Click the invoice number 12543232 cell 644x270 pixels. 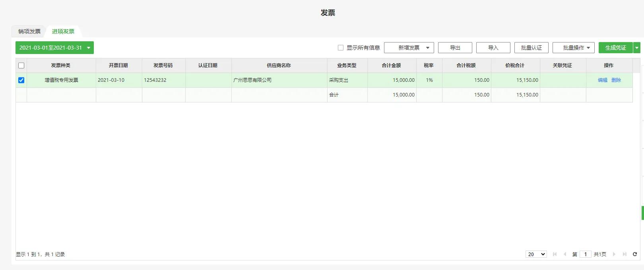163,80
